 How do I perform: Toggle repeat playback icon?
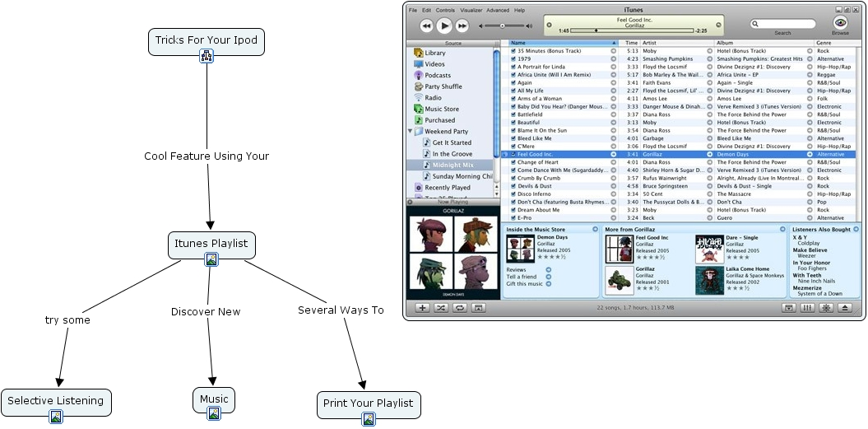pyautogui.click(x=460, y=308)
